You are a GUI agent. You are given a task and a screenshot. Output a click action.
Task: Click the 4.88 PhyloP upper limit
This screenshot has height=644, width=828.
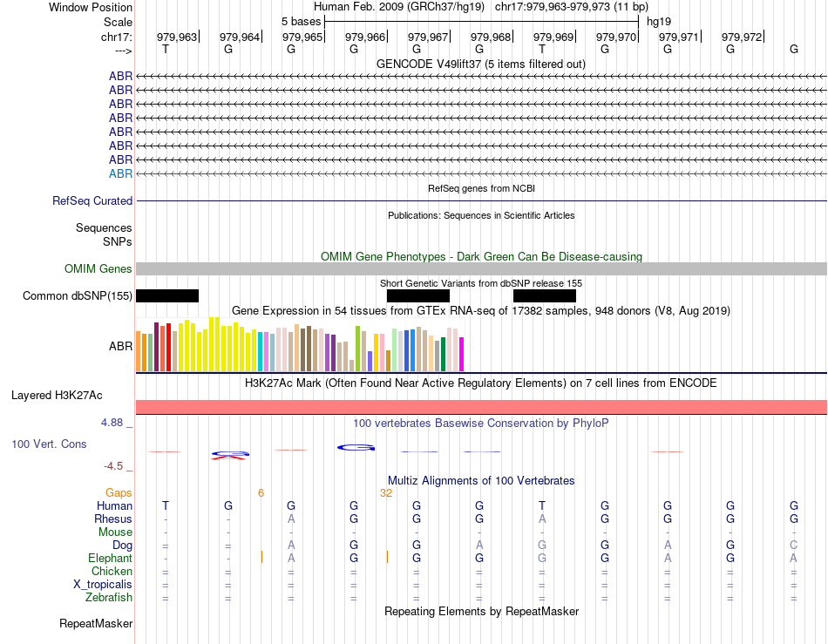coord(112,423)
